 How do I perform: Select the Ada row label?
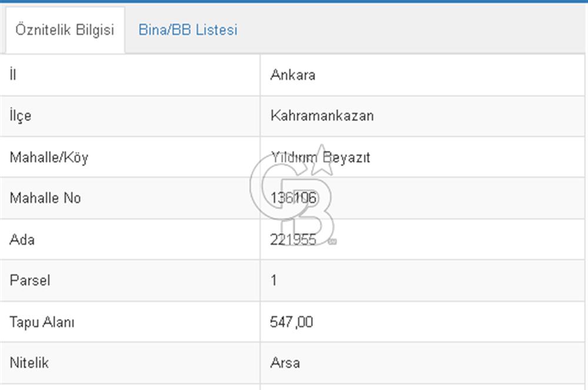tap(21, 240)
